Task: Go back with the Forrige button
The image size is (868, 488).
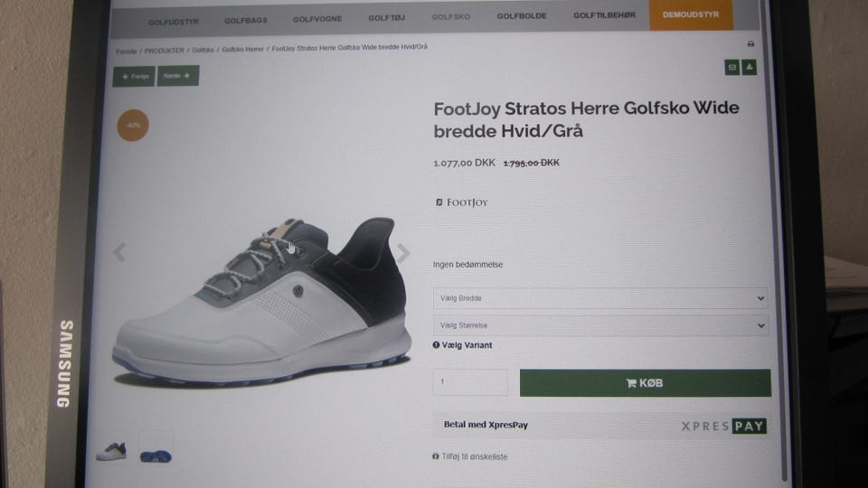Action: tap(134, 77)
